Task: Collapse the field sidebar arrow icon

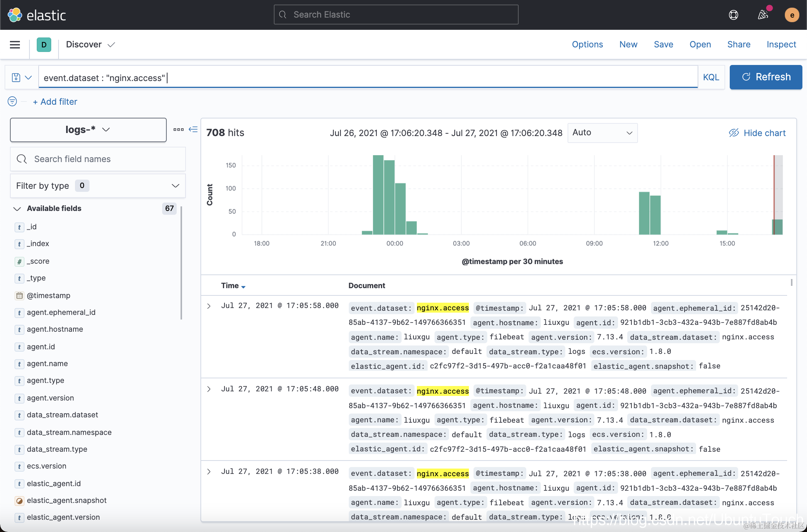Action: 193,129
